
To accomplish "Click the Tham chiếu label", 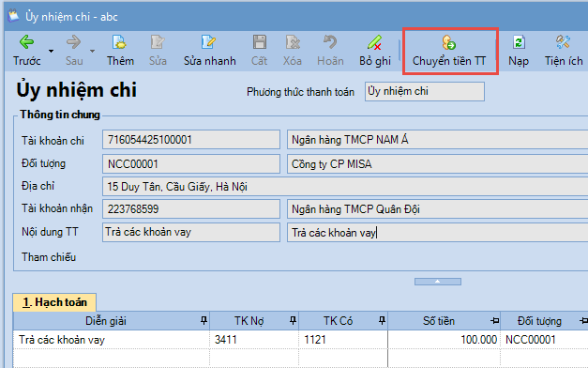I will (x=49, y=257).
